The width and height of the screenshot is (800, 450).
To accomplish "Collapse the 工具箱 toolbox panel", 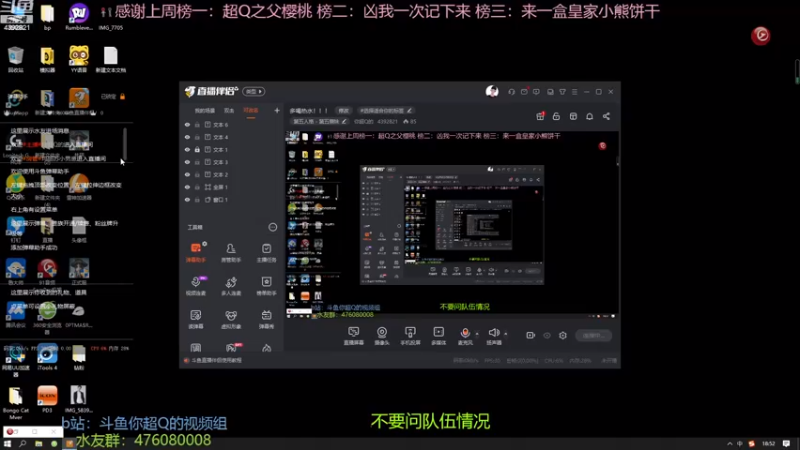I will 273,227.
